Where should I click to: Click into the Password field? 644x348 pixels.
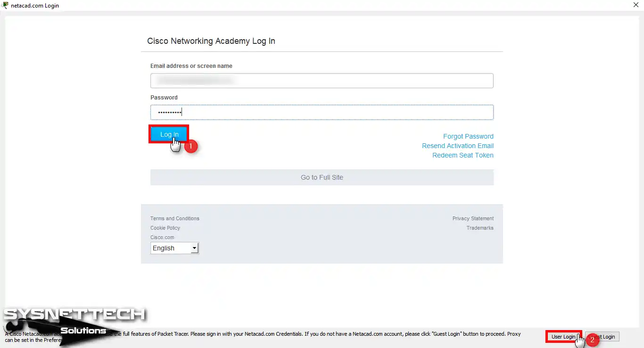[322, 112]
